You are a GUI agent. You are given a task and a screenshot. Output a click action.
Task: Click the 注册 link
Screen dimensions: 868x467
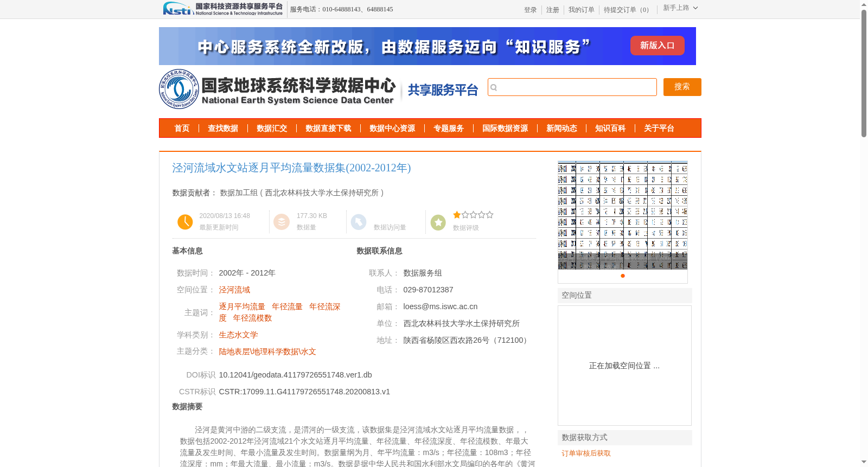[x=552, y=10]
